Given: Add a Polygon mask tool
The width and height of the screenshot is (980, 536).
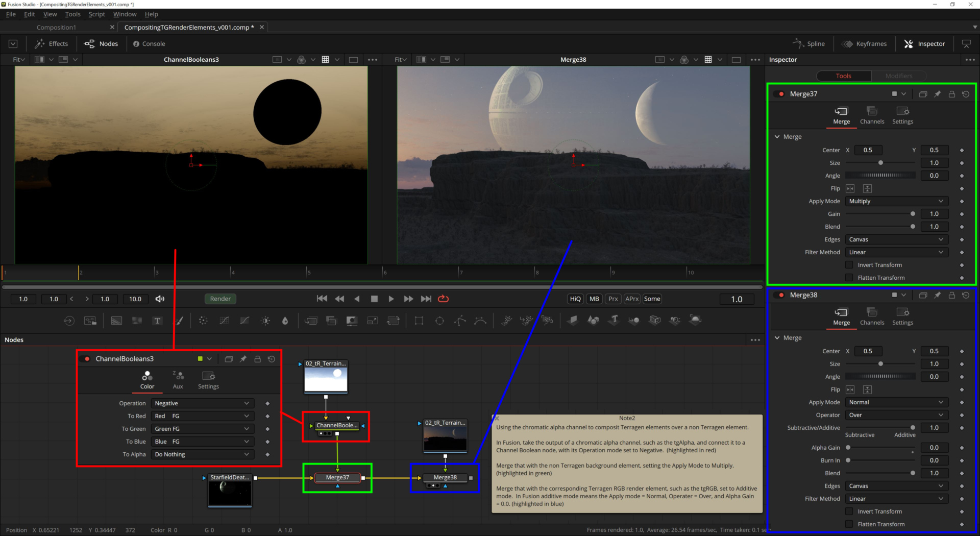Looking at the screenshot, I should point(460,321).
